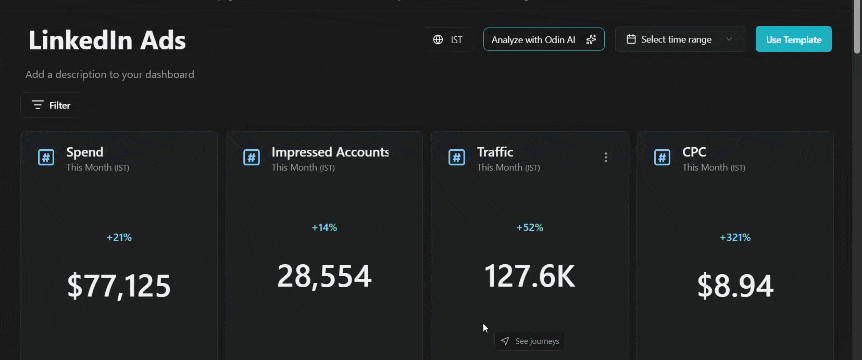Open the three-dot menu on Traffic card

coord(606,157)
